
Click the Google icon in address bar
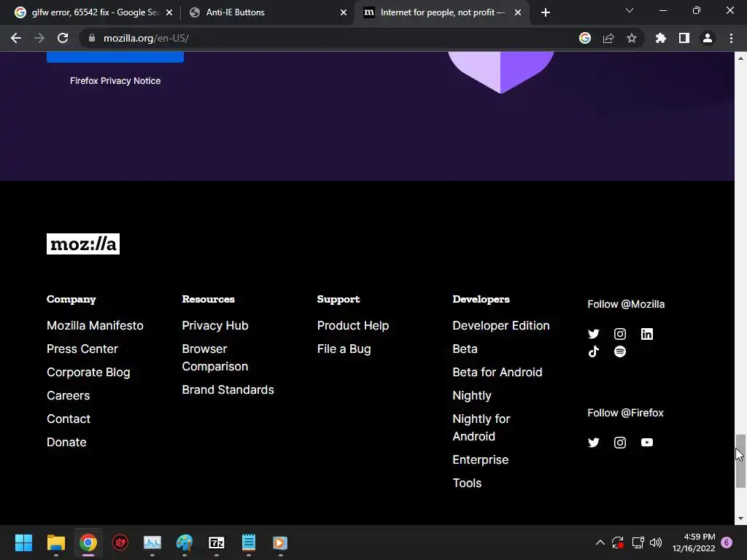[584, 38]
